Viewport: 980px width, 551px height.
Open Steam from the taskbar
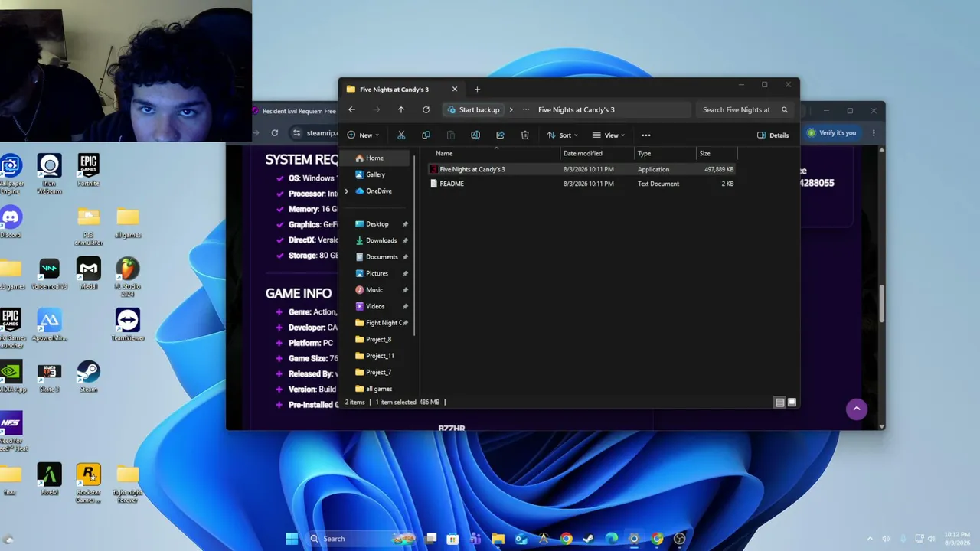[x=589, y=539]
